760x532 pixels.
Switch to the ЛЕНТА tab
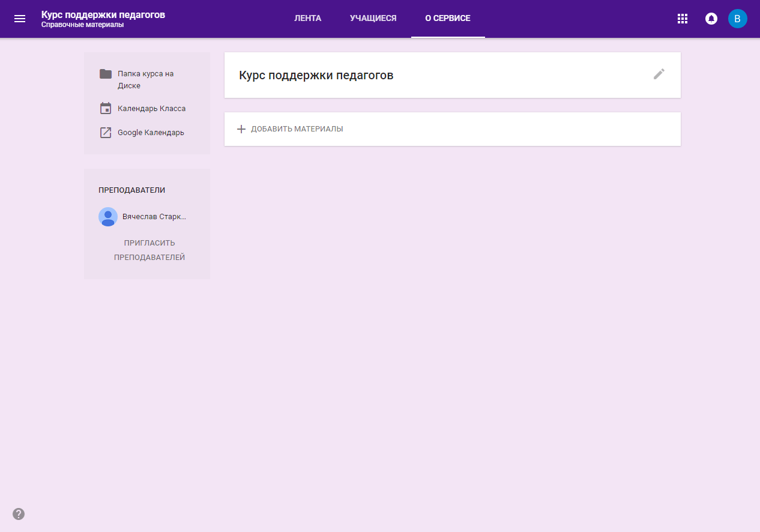click(307, 19)
